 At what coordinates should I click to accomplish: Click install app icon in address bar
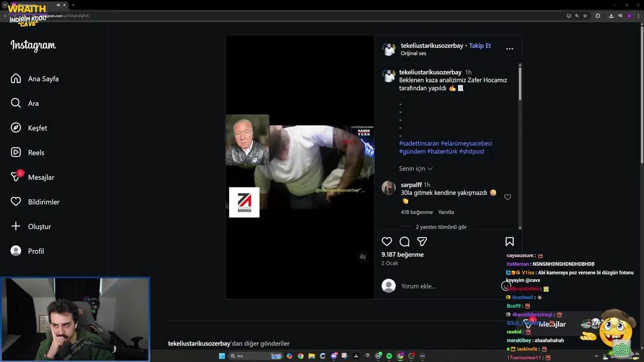569,16
